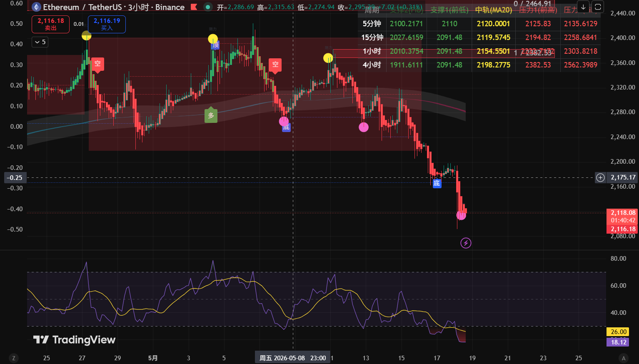Click the blue 底 marker near 17
The width and height of the screenshot is (639, 364).
437,183
